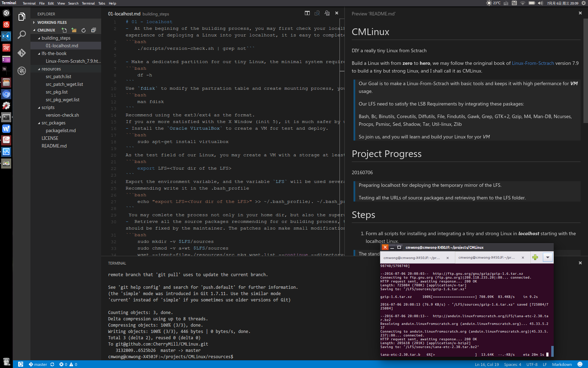Viewport: 588px width, 368px height.
Task: Open the Git view in the activity bar
Action: point(22,53)
